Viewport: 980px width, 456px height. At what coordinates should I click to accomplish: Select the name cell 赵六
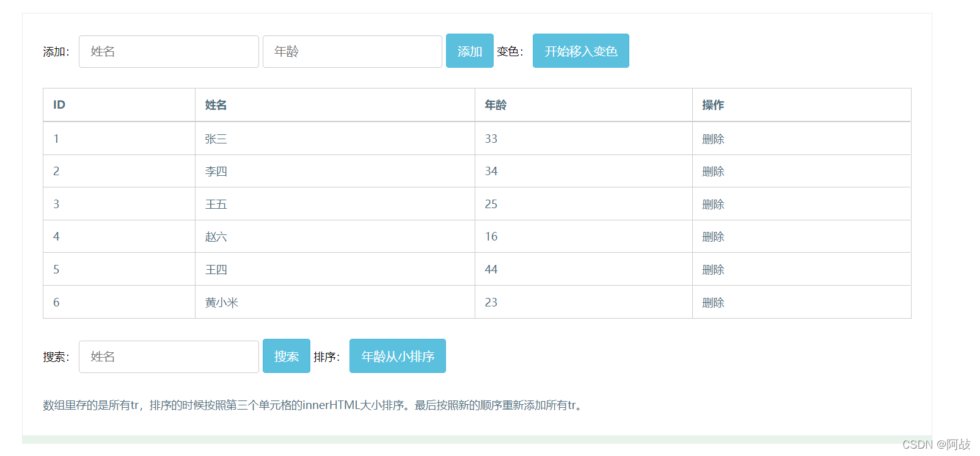(335, 236)
